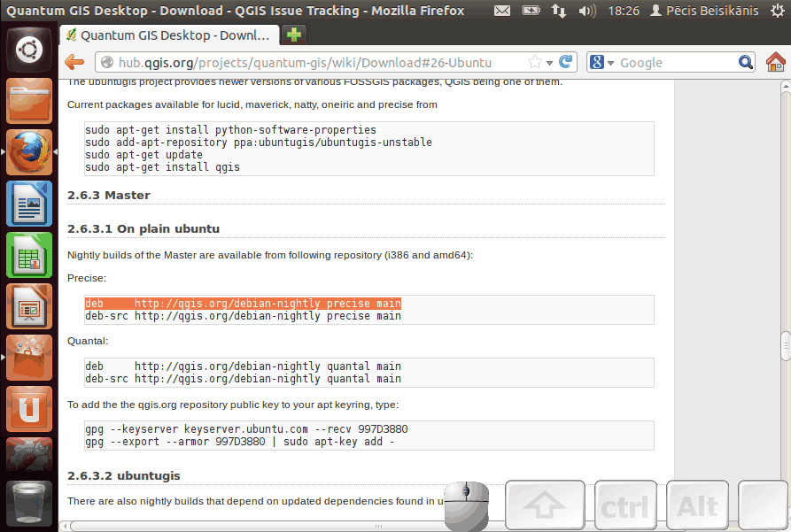Show URL history dropdown arrow

(549, 63)
